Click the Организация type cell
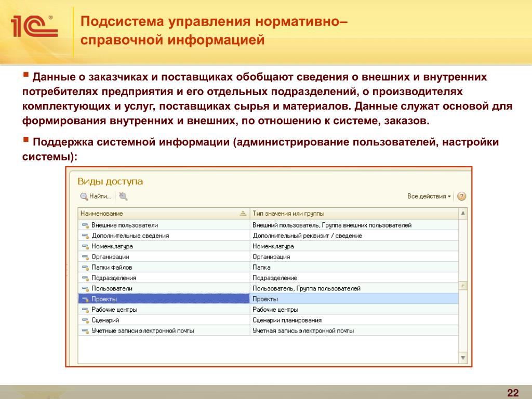Screen dimensions: 532x399 (354, 257)
